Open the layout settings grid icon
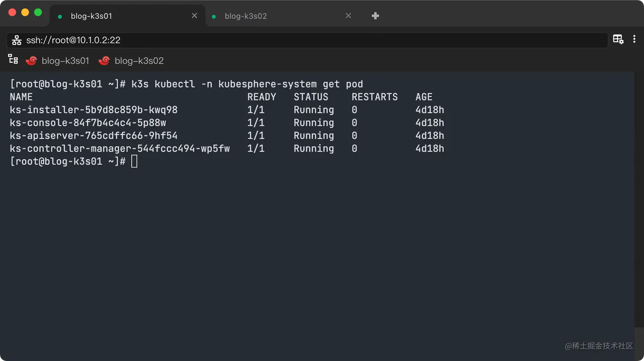The image size is (644, 361). [x=618, y=39]
